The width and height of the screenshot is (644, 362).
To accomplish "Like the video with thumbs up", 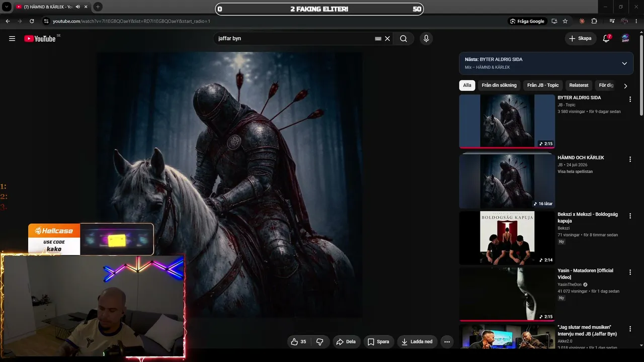I will [298, 342].
